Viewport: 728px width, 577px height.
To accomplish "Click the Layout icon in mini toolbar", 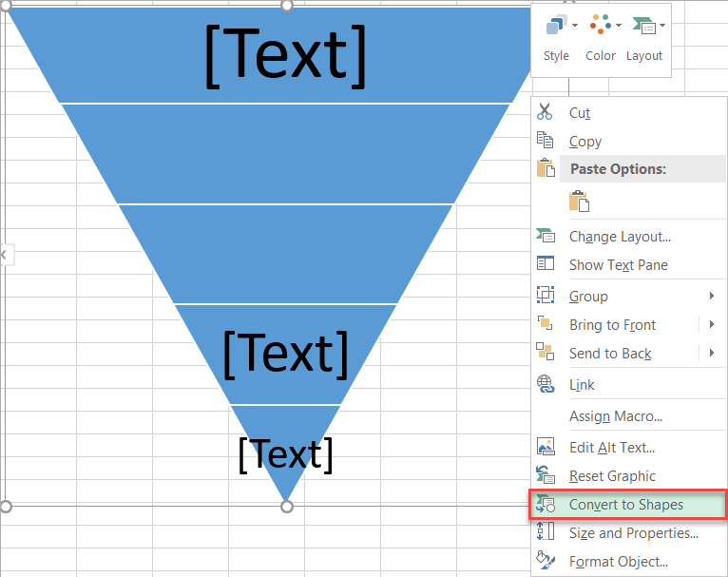I will 644,26.
